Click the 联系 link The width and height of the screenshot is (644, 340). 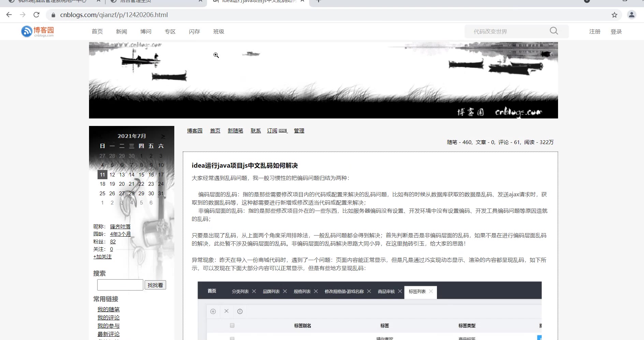click(256, 130)
